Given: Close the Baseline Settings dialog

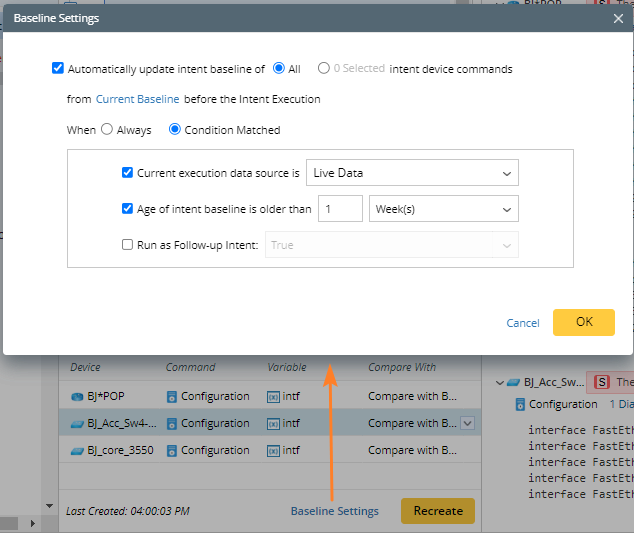Looking at the screenshot, I should (x=618, y=18).
